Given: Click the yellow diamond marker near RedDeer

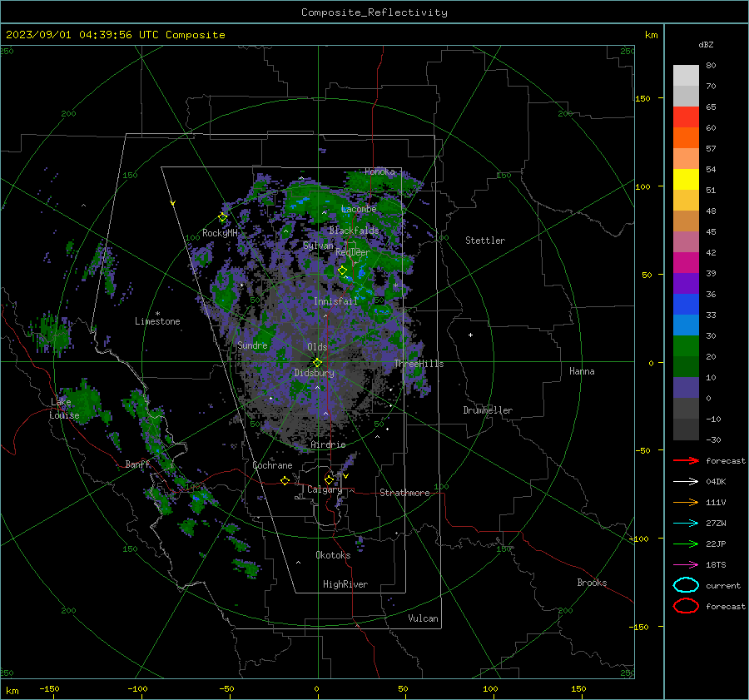Looking at the screenshot, I should (342, 271).
